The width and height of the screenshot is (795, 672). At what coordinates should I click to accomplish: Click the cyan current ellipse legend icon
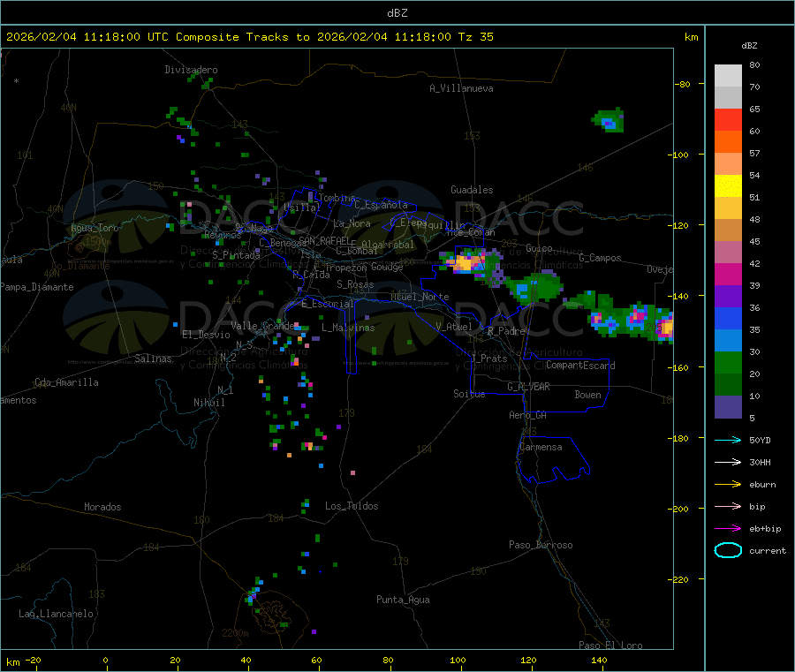click(x=728, y=550)
